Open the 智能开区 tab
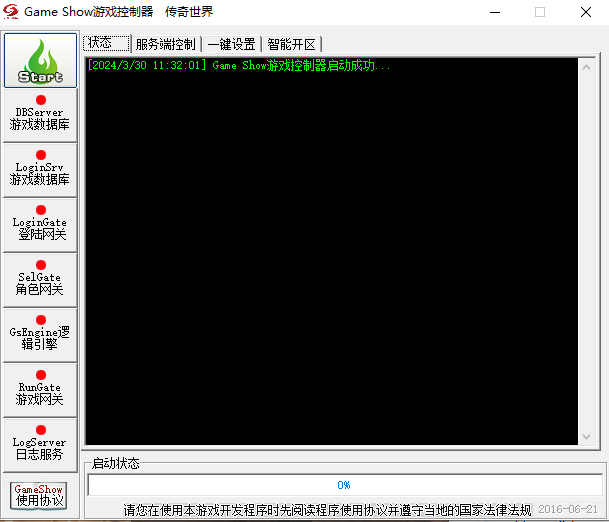 point(292,44)
